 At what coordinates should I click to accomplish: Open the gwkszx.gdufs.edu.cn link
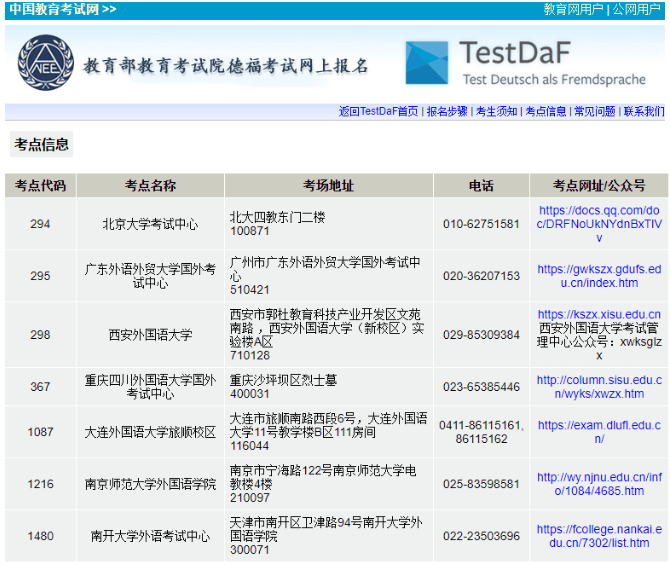tap(599, 276)
